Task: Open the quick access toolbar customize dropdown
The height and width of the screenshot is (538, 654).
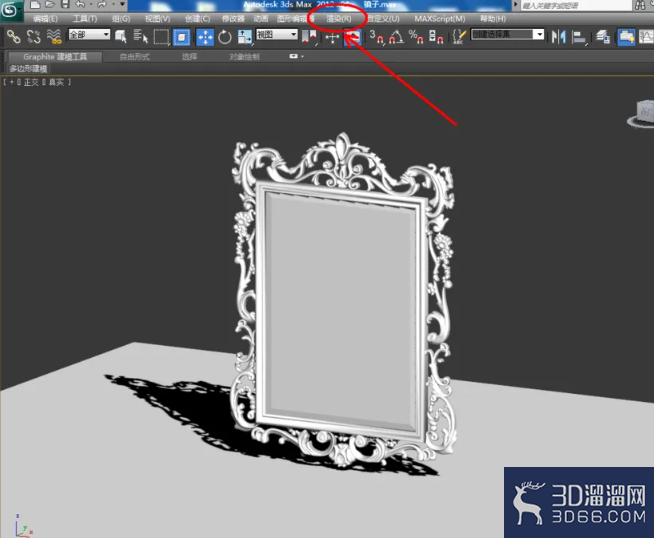Action: pos(122,5)
